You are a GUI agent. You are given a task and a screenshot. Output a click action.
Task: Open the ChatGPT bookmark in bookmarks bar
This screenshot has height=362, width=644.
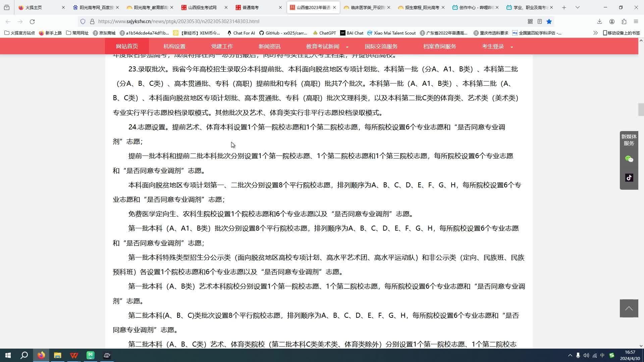click(x=324, y=33)
